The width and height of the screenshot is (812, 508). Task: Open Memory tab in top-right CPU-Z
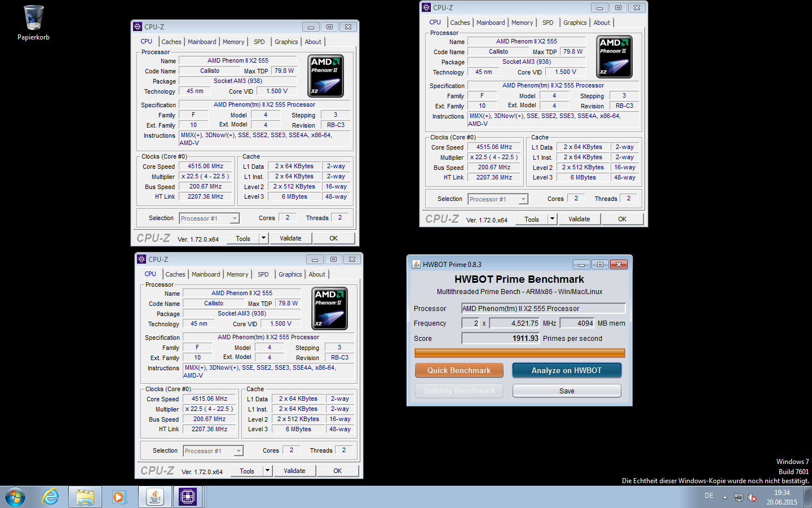point(522,23)
